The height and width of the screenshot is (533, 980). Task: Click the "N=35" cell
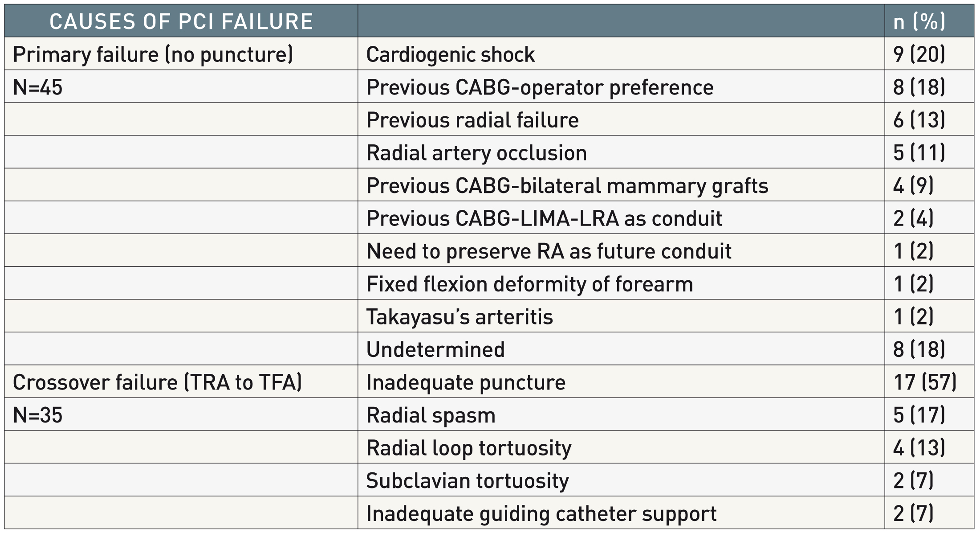point(38,415)
